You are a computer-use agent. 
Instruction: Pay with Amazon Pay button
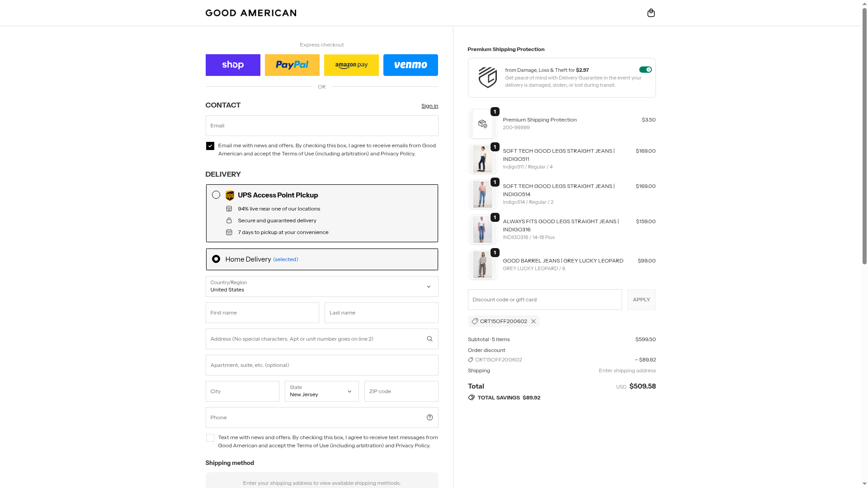(351, 65)
